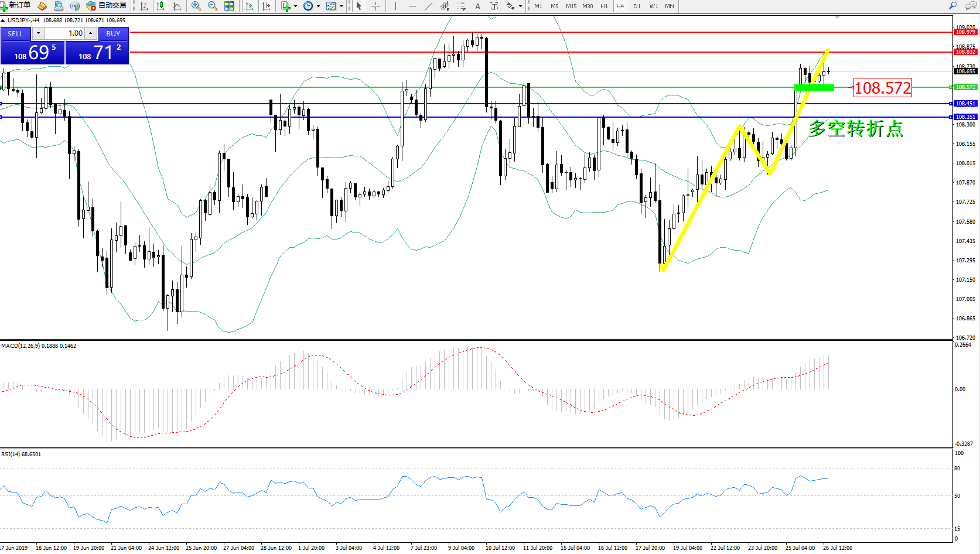Viewport: 980px width, 554px height.
Task: Toggle the chart auto scroll button
Action: [x=250, y=6]
